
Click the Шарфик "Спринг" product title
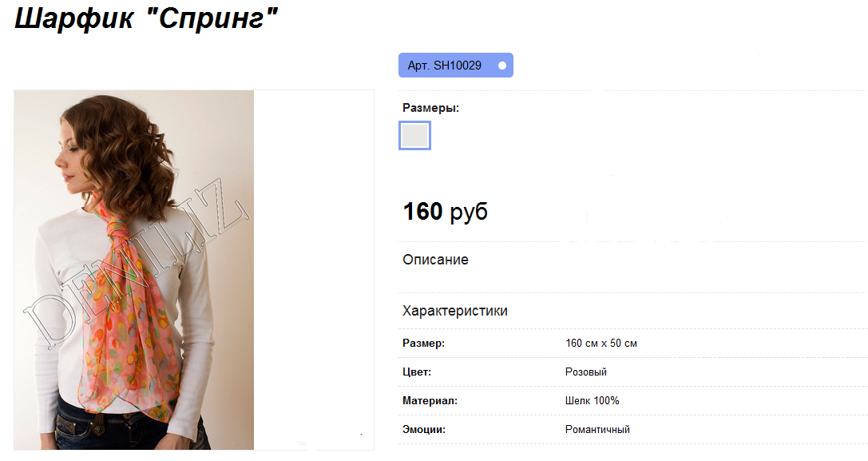click(145, 19)
